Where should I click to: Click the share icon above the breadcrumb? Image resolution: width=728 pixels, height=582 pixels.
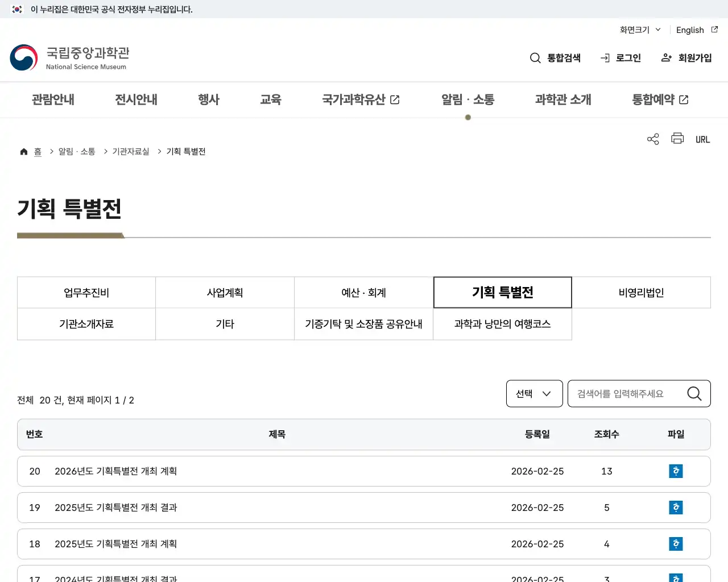coord(652,139)
